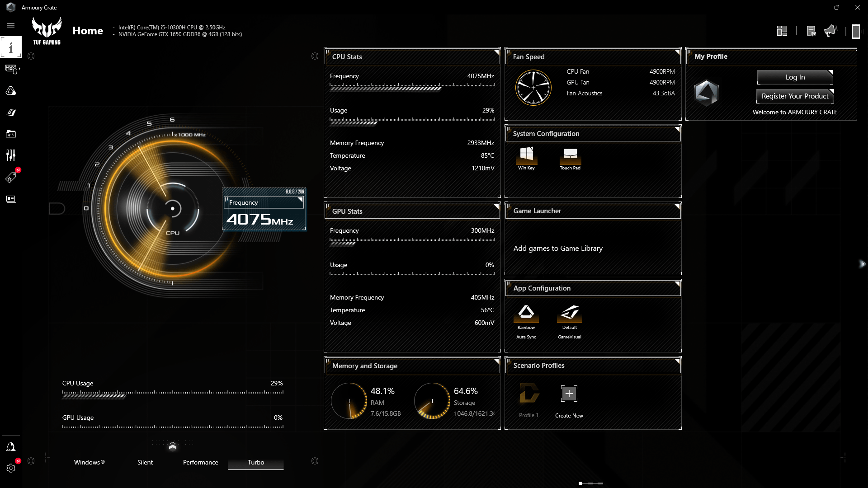Expand the CPU Stats panel corner arrow
Screen dimensions: 868x488
pyautogui.click(x=496, y=52)
